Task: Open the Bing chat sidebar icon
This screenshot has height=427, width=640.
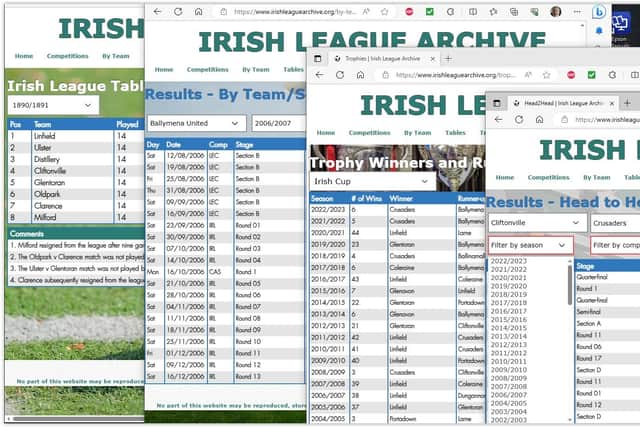Action: (x=599, y=12)
